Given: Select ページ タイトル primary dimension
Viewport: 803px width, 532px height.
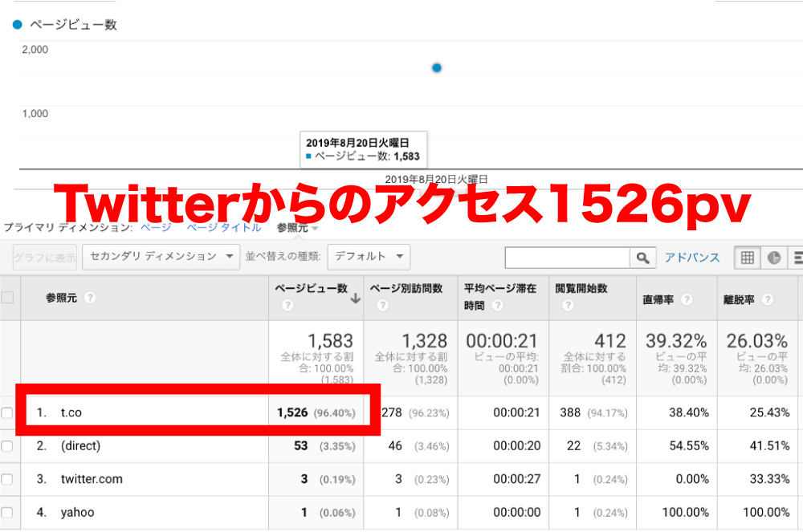Looking at the screenshot, I should 224,228.
